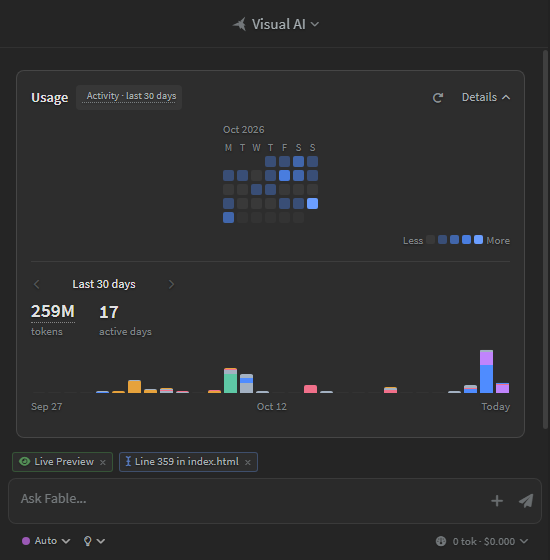Screen dimensions: 550x560
Task: Click the purple Auto mode dot
Action: [26, 541]
